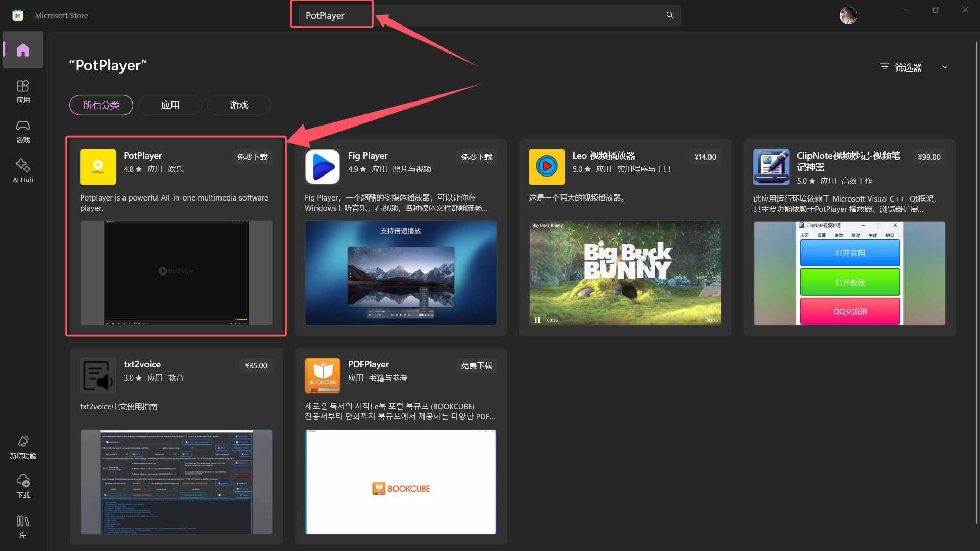Select the 所有分类 filter tab
Screen dimensions: 980x551
tap(101, 105)
